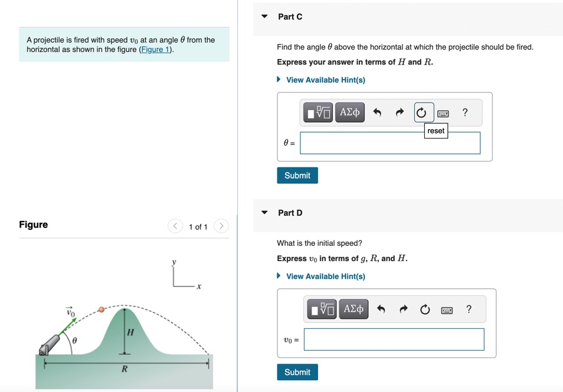
Task: Open the on-screen keyboard icon in Part C
Action: [x=443, y=113]
